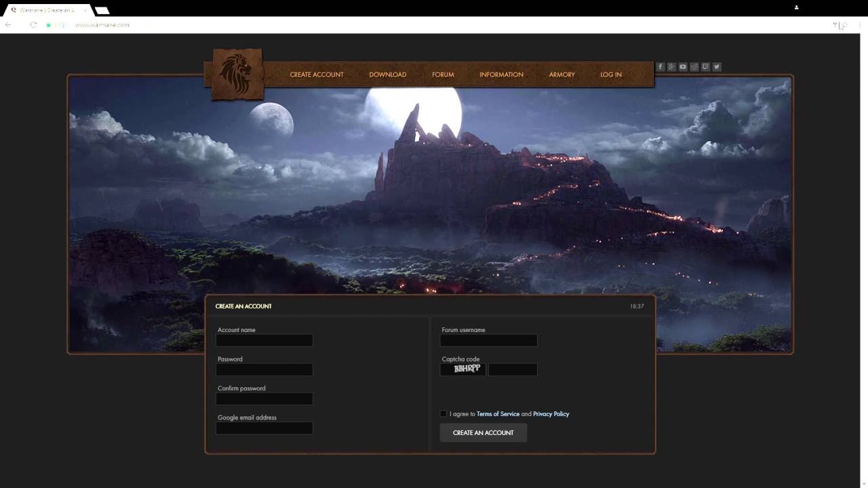
Task: Focus the Captcha code entry field
Action: (513, 369)
